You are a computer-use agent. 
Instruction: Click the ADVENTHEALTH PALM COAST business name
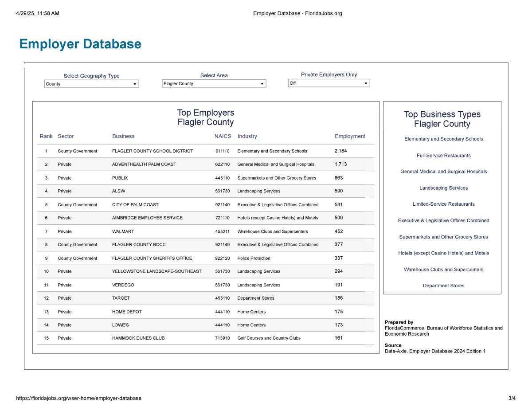click(144, 164)
